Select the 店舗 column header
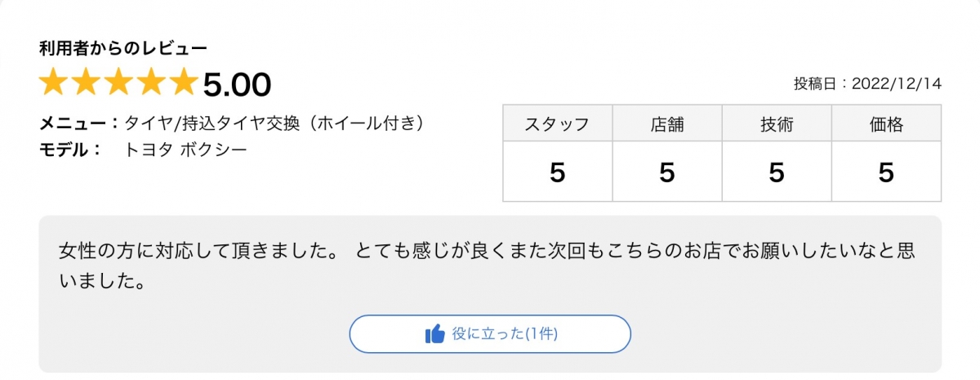 pyautogui.click(x=667, y=124)
